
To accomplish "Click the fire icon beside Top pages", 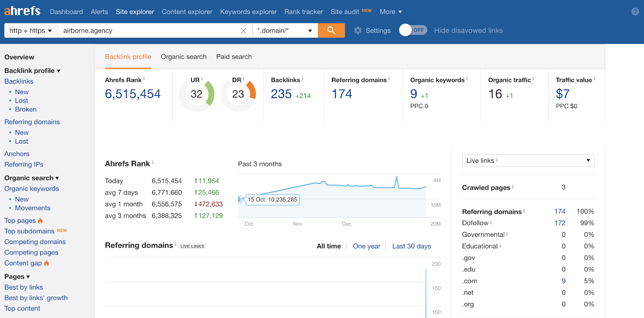I will (40, 220).
